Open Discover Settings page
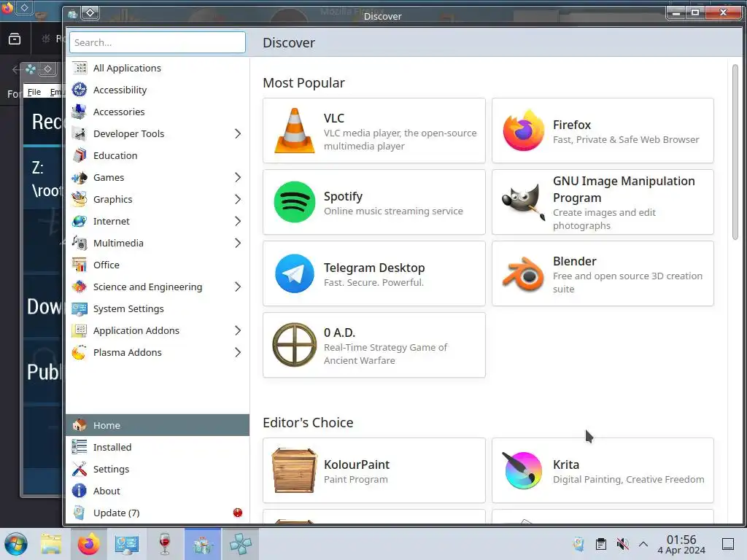Screen dimensions: 747x560 pos(158,469)
